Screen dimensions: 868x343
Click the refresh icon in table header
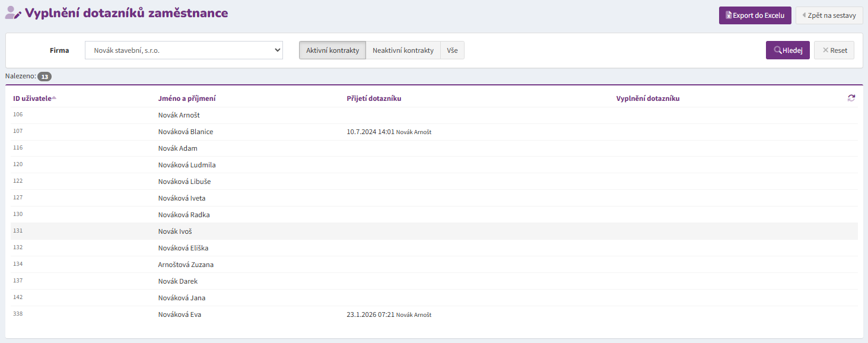pyautogui.click(x=851, y=98)
